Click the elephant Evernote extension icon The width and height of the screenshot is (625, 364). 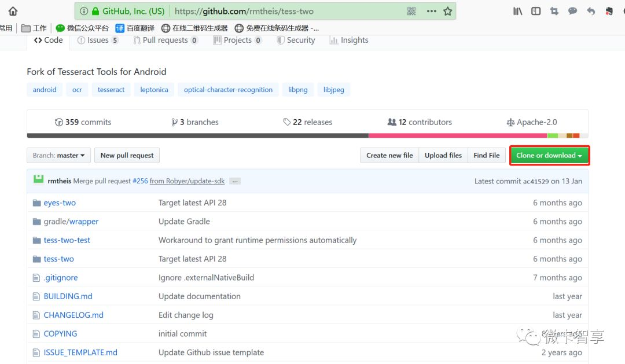pos(609,11)
